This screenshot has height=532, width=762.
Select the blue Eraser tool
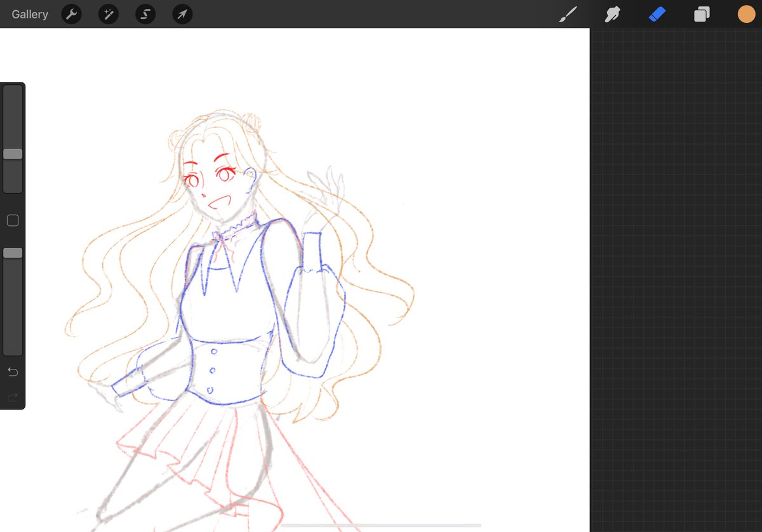657,14
